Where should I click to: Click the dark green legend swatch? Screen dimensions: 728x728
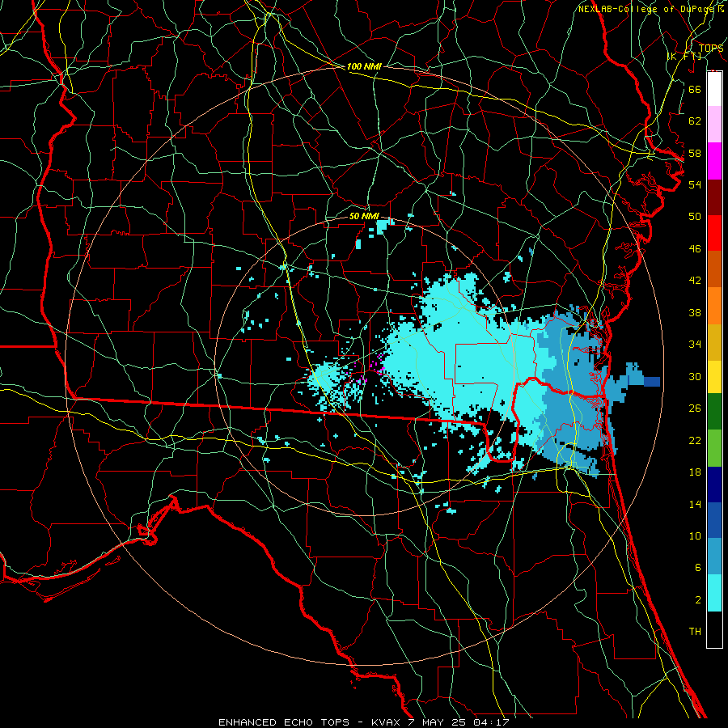pos(714,412)
